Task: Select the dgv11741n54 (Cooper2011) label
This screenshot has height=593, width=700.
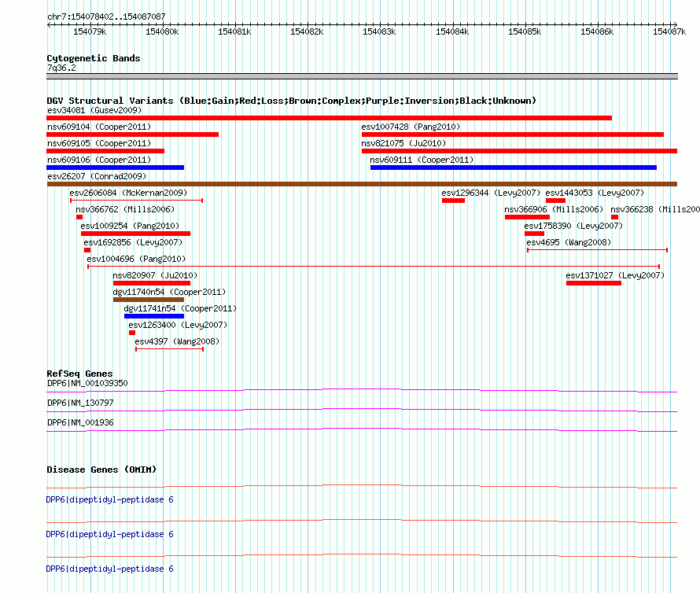Action: [x=180, y=308]
